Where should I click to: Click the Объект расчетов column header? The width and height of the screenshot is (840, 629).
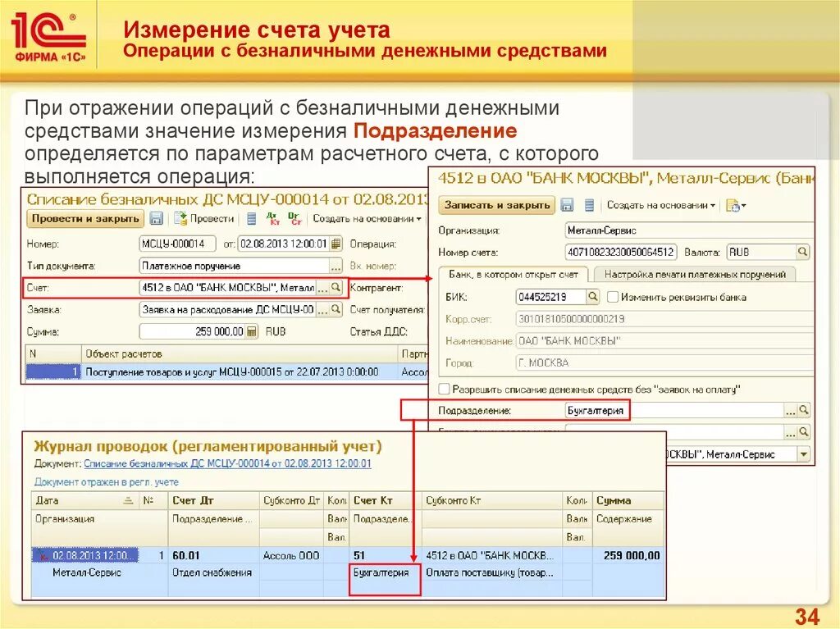click(x=240, y=354)
